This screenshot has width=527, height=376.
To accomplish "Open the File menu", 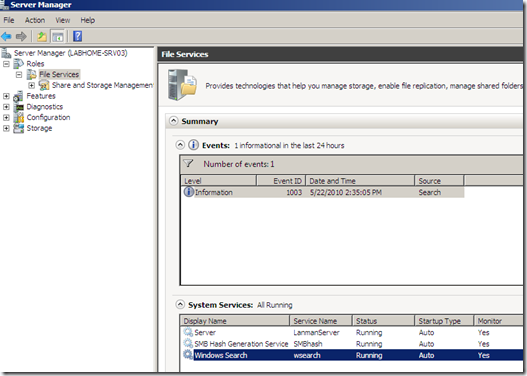I will pos(9,20).
